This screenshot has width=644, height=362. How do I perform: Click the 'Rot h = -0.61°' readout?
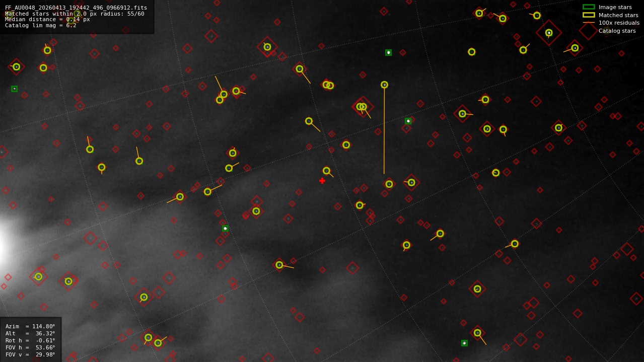[30, 340]
